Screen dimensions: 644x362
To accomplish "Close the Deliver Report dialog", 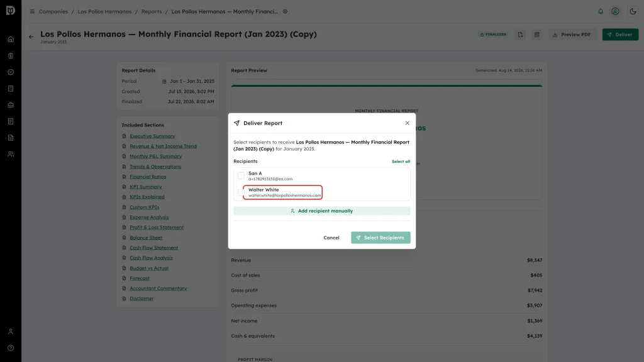I will coord(407,123).
